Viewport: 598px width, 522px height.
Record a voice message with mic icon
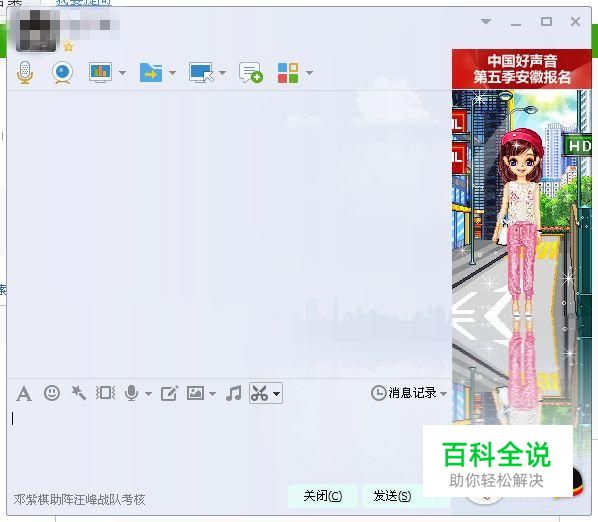tap(132, 393)
